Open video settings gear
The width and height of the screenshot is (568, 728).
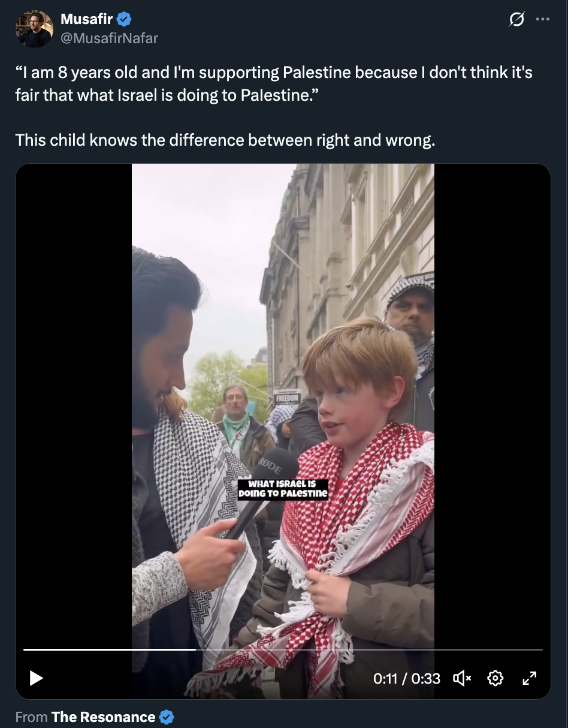(x=496, y=678)
